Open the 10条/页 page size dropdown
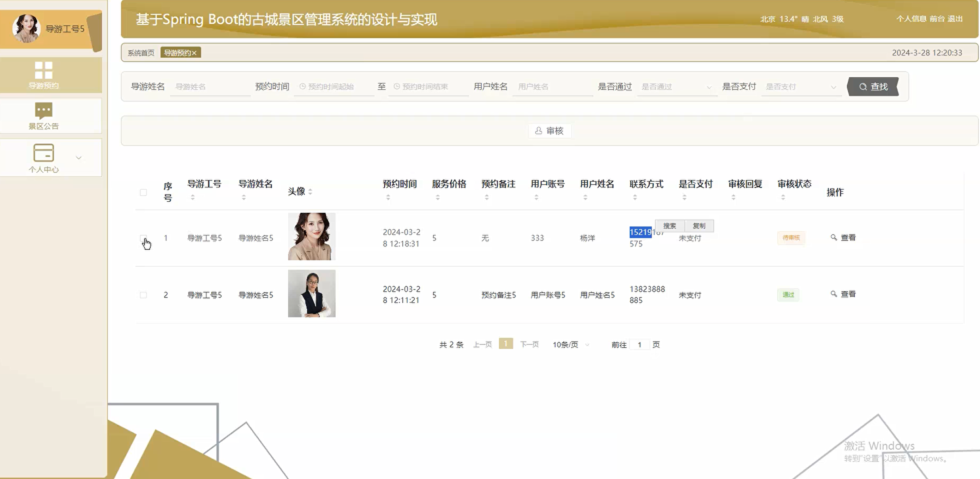This screenshot has width=980, height=479. tap(571, 345)
